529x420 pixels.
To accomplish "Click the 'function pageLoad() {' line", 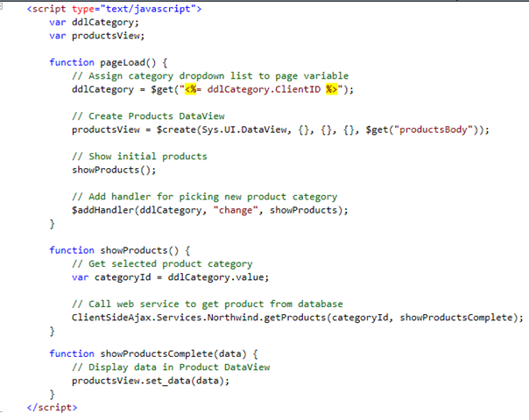I will [x=108, y=62].
